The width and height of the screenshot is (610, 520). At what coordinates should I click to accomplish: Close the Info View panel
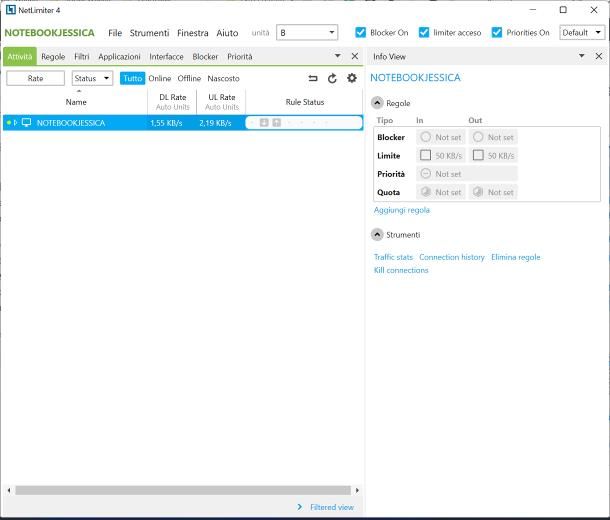click(x=599, y=56)
